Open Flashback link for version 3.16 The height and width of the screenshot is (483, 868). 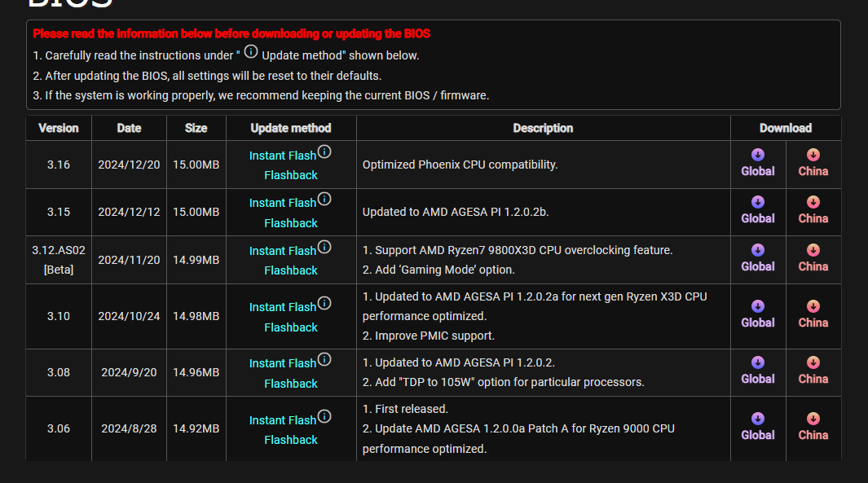tap(291, 175)
